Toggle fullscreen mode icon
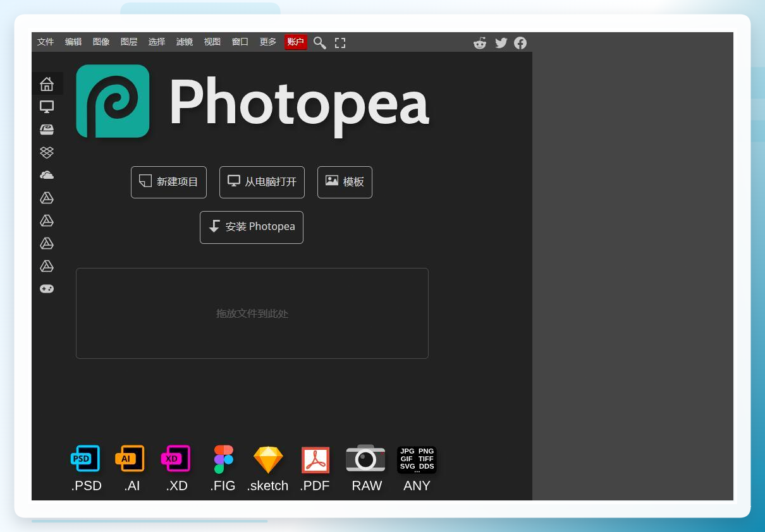 pyautogui.click(x=340, y=43)
